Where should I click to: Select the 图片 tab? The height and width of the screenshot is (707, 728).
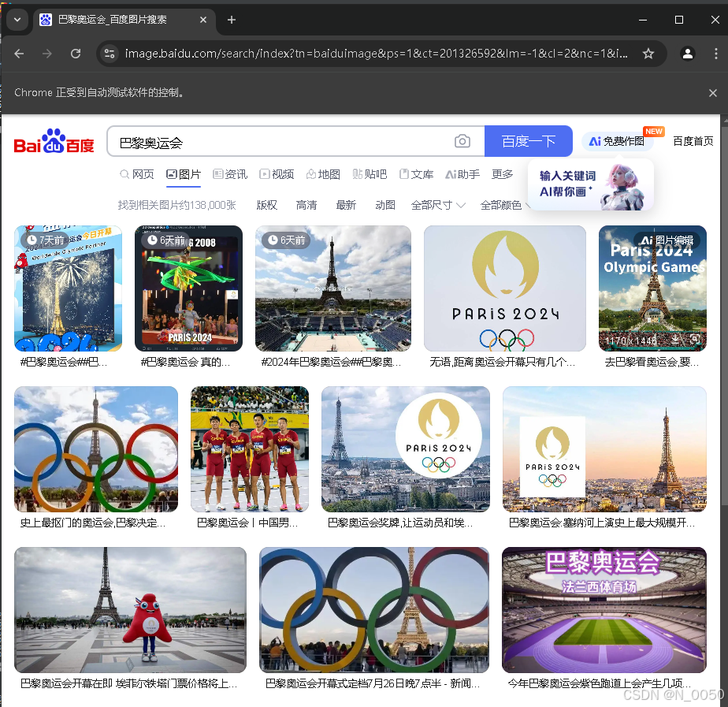[x=184, y=174]
